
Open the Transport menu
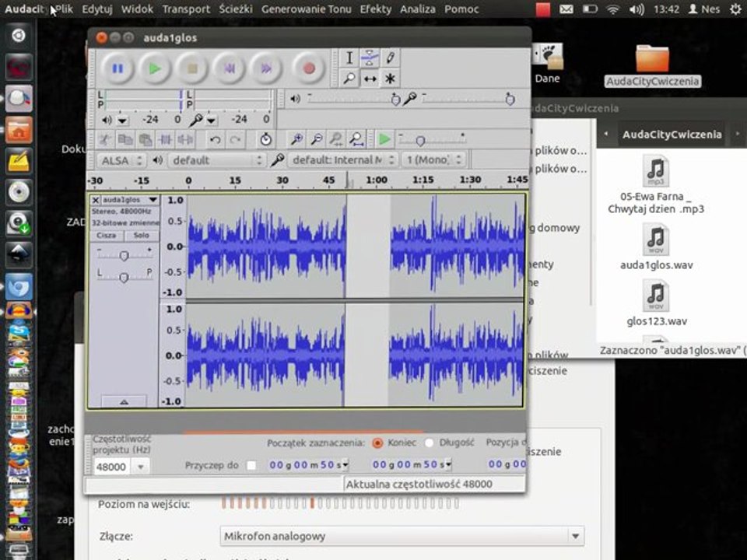186,9
